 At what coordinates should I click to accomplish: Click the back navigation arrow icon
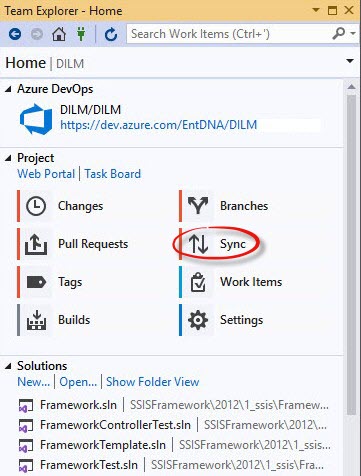coord(15,34)
